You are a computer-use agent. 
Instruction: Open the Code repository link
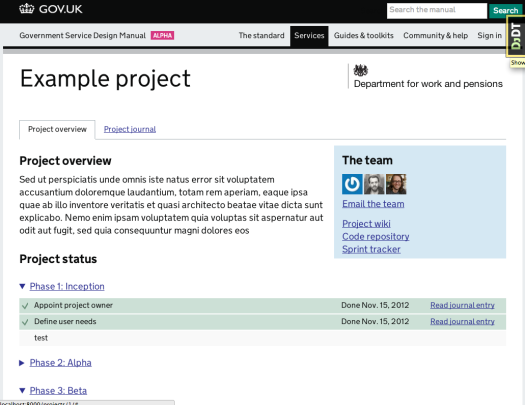coord(376,237)
